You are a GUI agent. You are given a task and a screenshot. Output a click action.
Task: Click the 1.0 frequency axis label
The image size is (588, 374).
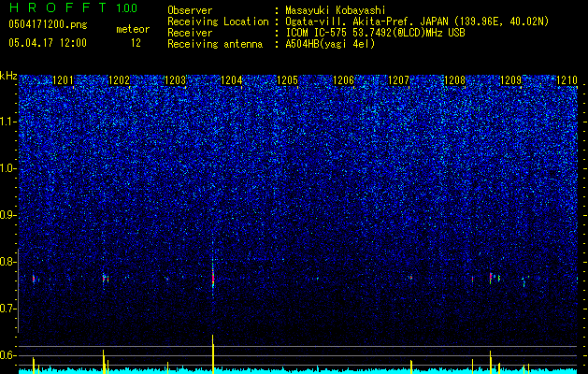pos(7,168)
